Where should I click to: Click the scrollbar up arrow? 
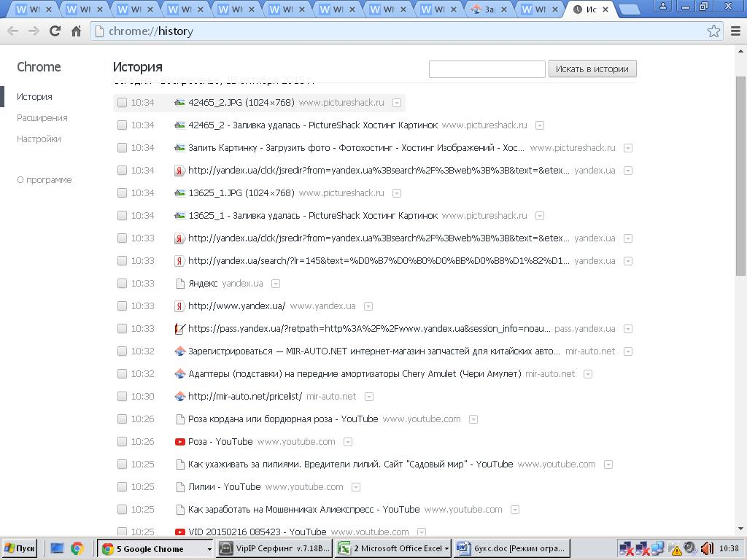(740, 51)
